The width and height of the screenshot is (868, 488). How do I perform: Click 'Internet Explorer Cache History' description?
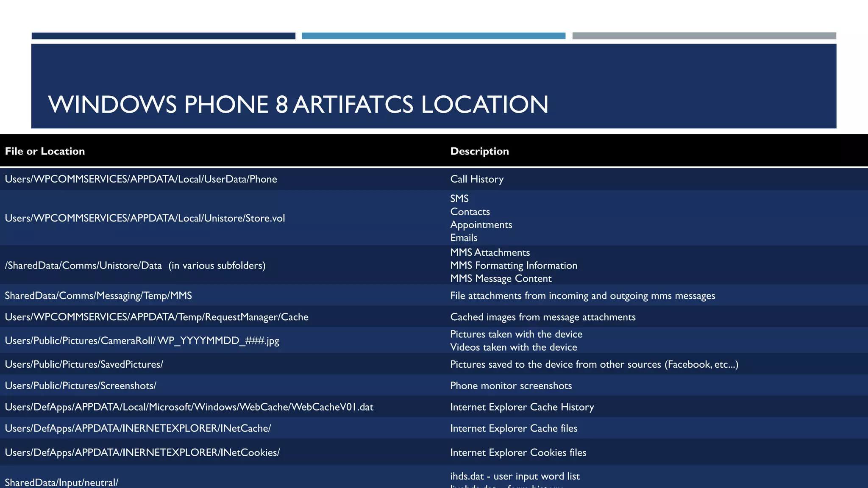click(x=522, y=407)
